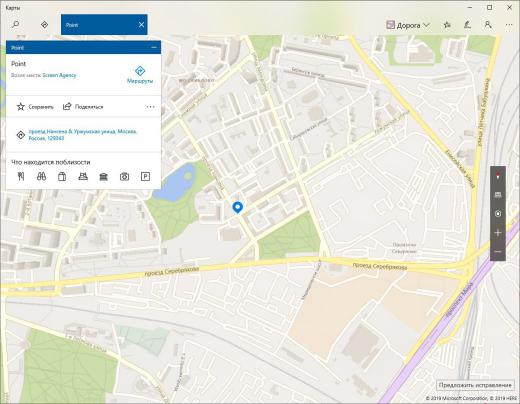Show nearby sights binoculars icon
The height and width of the screenshot is (404, 520).
[x=41, y=177]
